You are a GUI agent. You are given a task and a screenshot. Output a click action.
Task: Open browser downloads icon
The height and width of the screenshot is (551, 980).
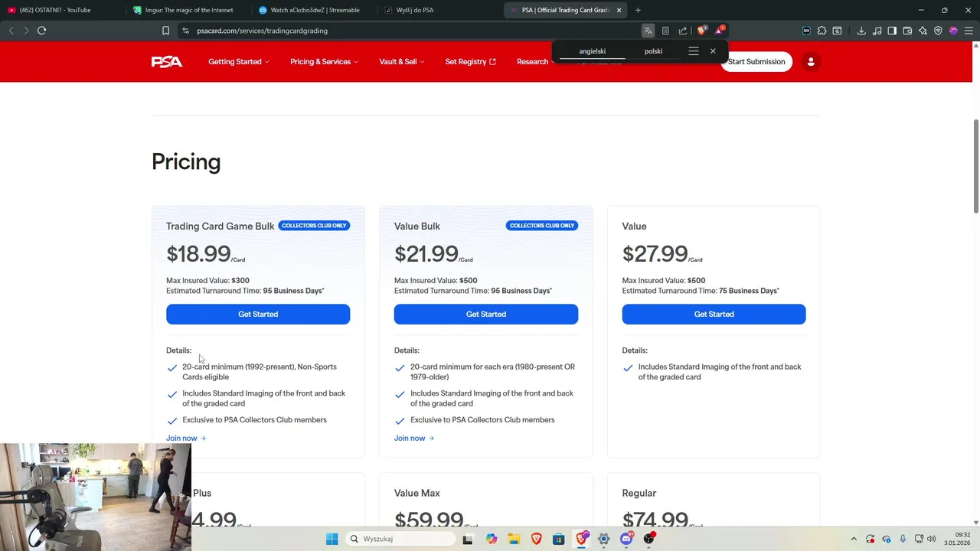[861, 31]
